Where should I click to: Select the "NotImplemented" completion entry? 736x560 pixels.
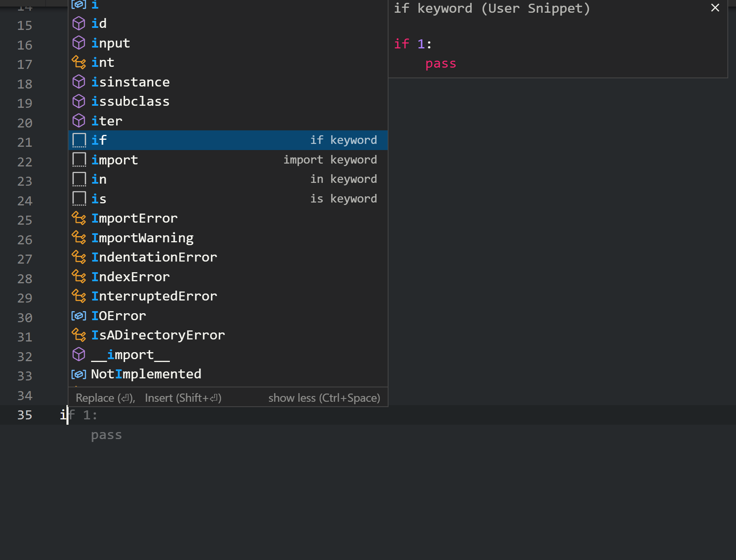click(x=146, y=373)
